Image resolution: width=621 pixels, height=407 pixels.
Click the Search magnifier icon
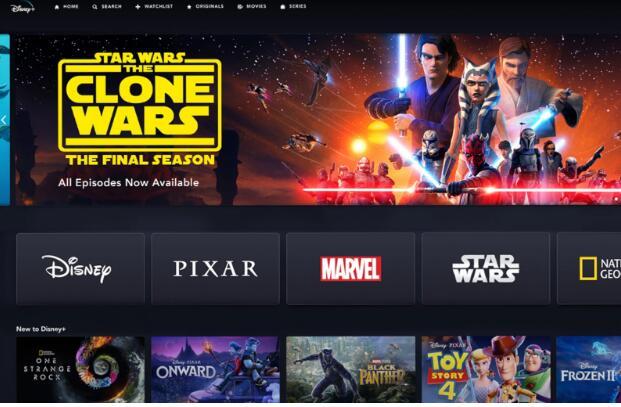click(95, 7)
